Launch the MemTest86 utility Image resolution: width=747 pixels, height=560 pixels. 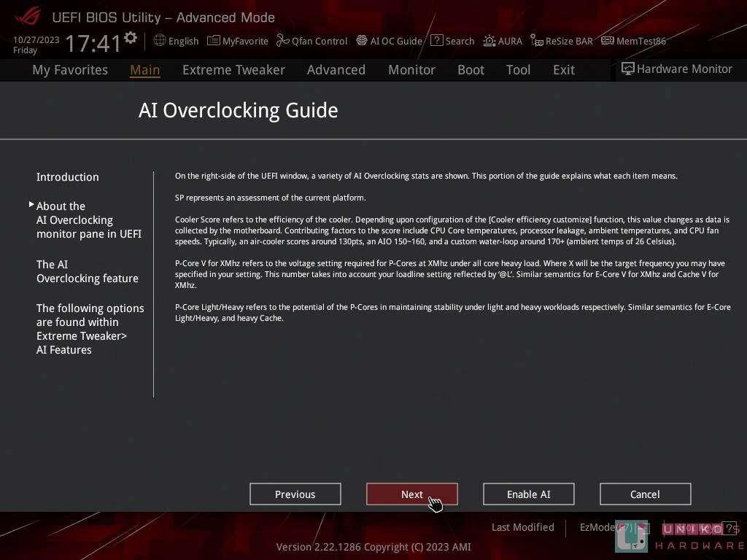(607, 41)
